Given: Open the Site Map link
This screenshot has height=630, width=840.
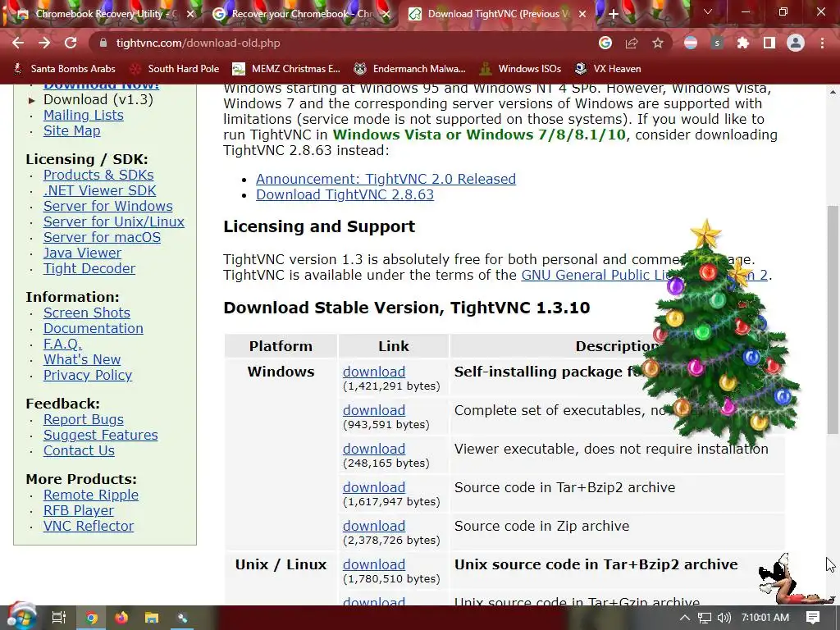Looking at the screenshot, I should coord(72,130).
